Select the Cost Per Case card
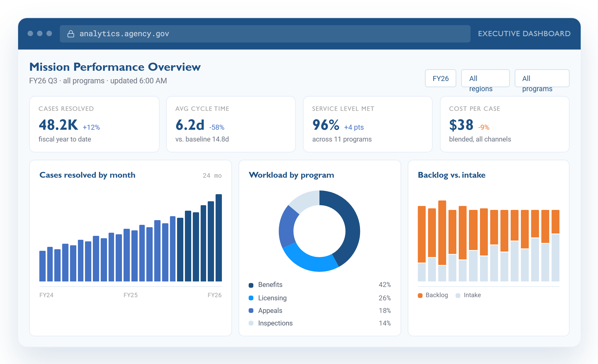This screenshot has width=598, height=364. tap(505, 124)
